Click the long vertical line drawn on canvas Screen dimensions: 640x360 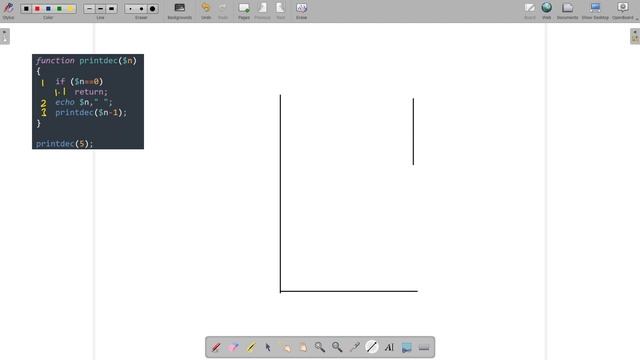click(x=280, y=194)
